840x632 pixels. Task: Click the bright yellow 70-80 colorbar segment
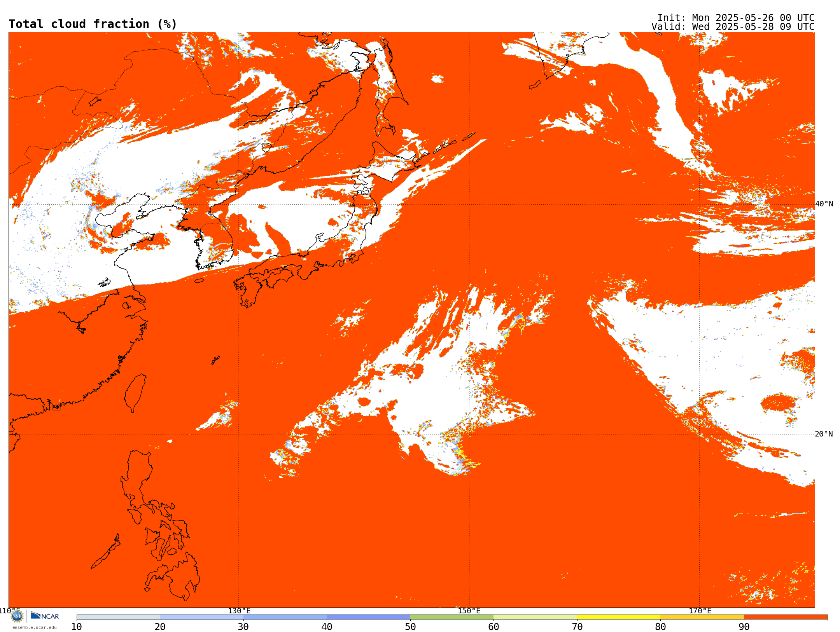pyautogui.click(x=619, y=617)
